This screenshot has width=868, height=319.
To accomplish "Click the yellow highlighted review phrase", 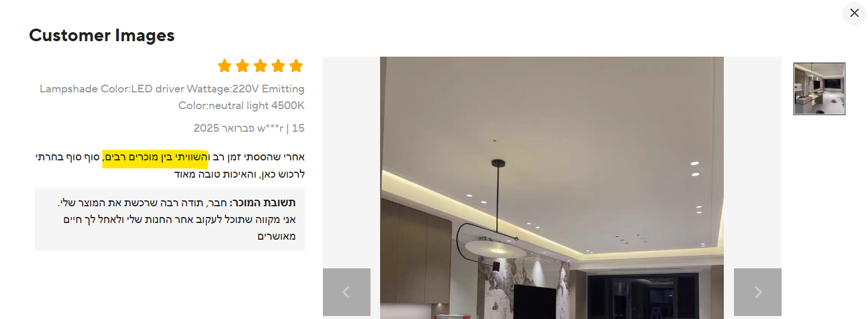I will [155, 157].
